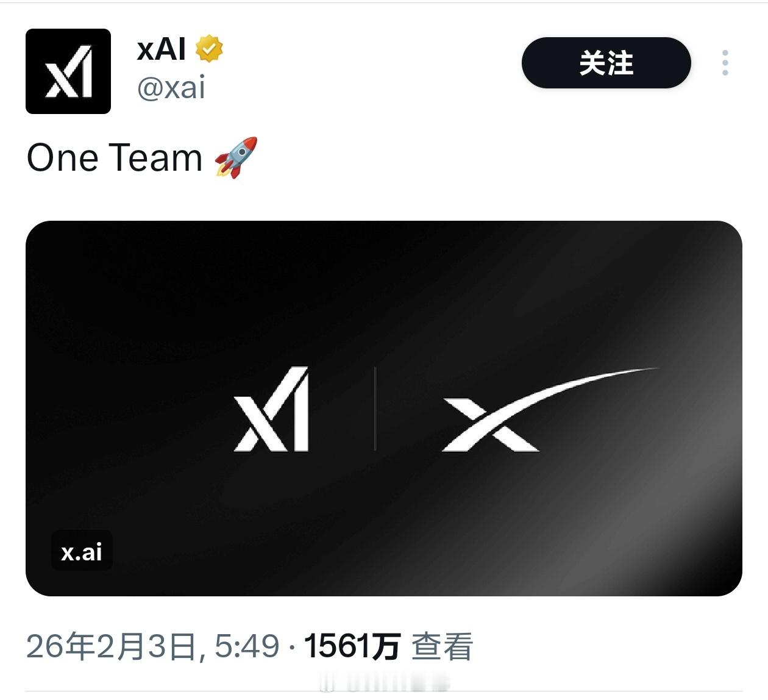
Task: Click the xAI display name
Action: coord(162,49)
